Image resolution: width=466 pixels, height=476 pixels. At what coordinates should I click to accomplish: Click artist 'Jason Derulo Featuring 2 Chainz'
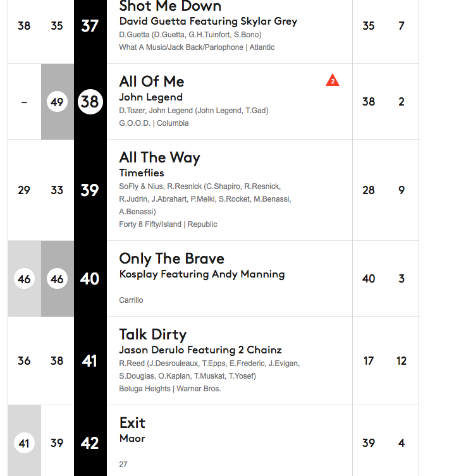[200, 350]
